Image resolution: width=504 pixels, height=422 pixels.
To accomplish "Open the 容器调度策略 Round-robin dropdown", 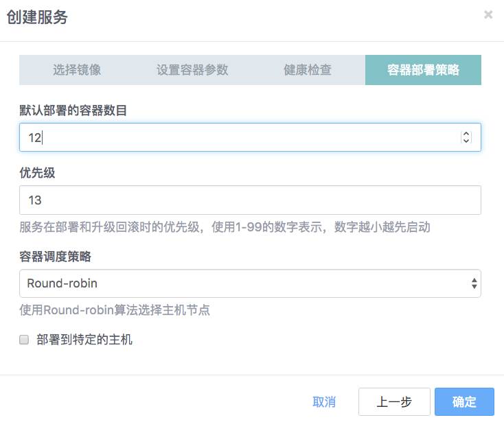I will (x=250, y=283).
